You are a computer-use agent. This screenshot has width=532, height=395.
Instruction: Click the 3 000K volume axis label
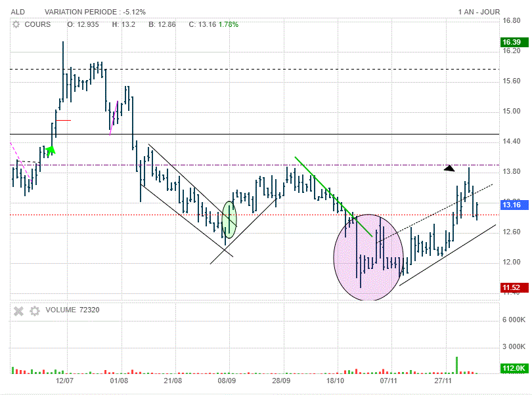point(514,346)
